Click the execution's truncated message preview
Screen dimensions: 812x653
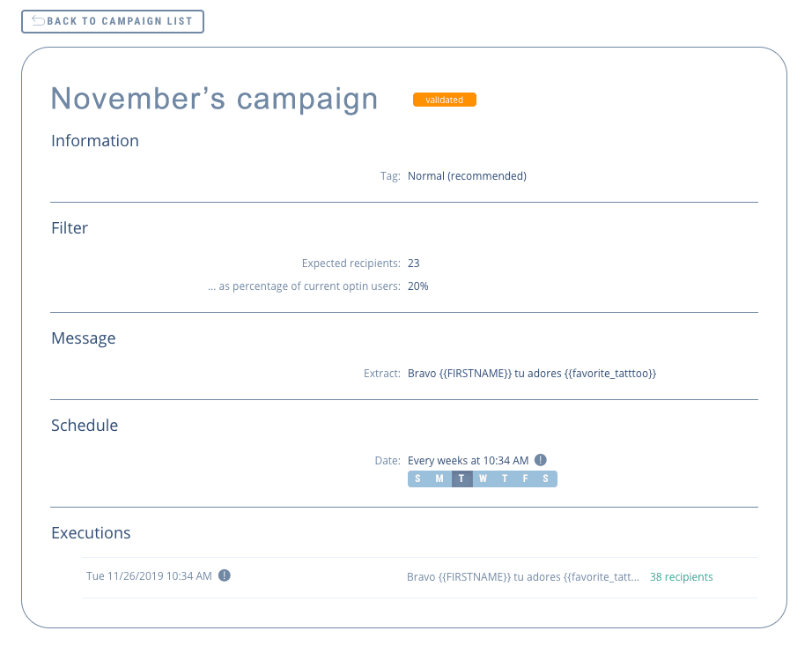[523, 577]
